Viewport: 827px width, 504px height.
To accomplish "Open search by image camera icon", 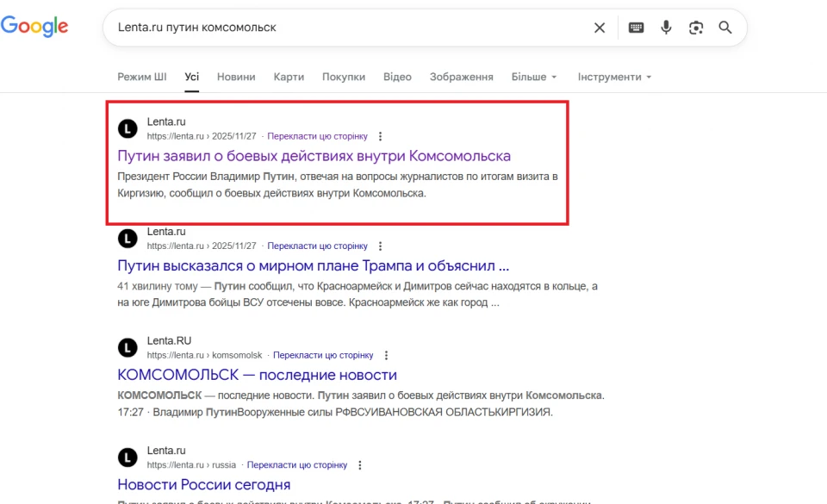I will click(696, 28).
